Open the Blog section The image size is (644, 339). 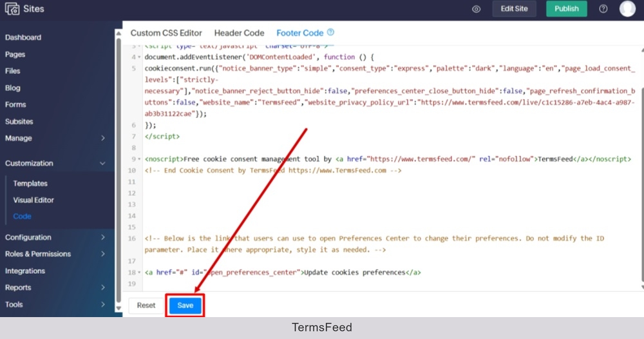(13, 88)
